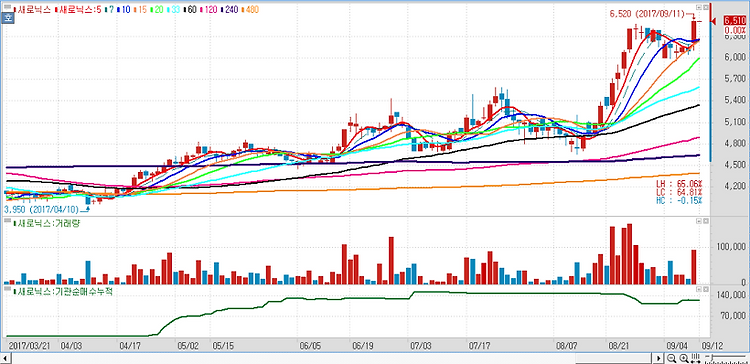The width and height of the screenshot is (750, 364).
Task: Click the bar spacing adjustment icon
Action: point(696,358)
